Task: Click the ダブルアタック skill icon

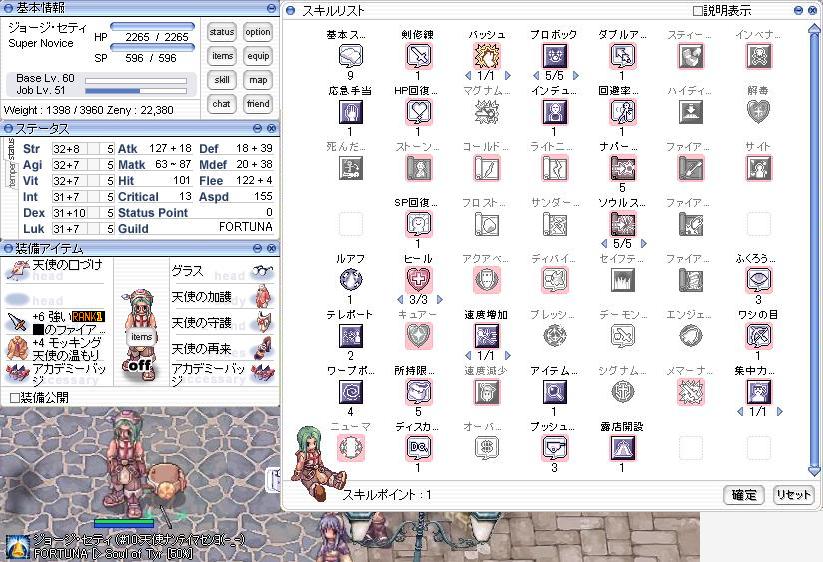Action: [622, 56]
